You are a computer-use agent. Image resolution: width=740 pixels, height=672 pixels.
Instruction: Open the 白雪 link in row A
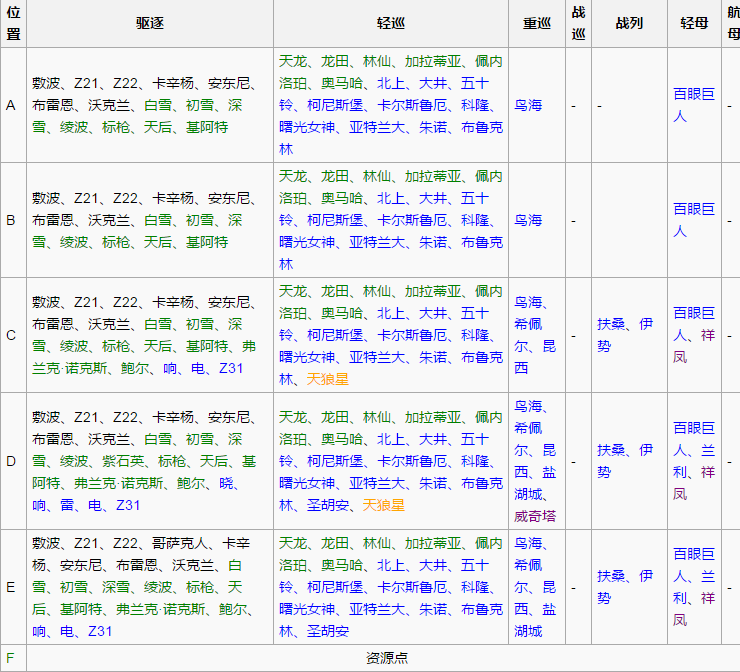coord(158,105)
